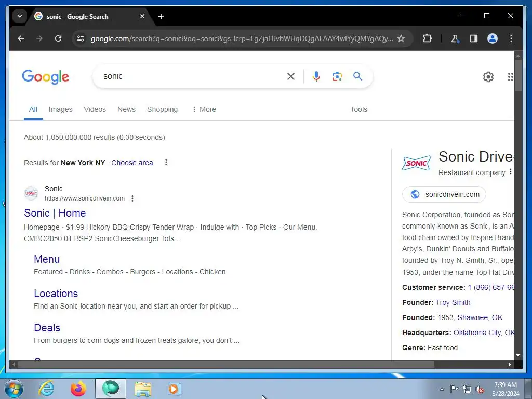Click the taskbar clock showing 7:39 AM
This screenshot has width=532, height=399.
pyautogui.click(x=506, y=389)
